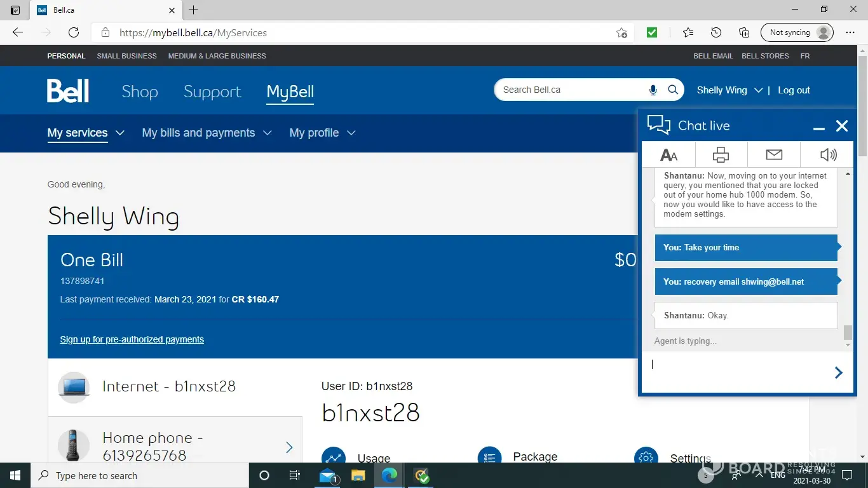Open BELL EMAIL link

click(713, 56)
